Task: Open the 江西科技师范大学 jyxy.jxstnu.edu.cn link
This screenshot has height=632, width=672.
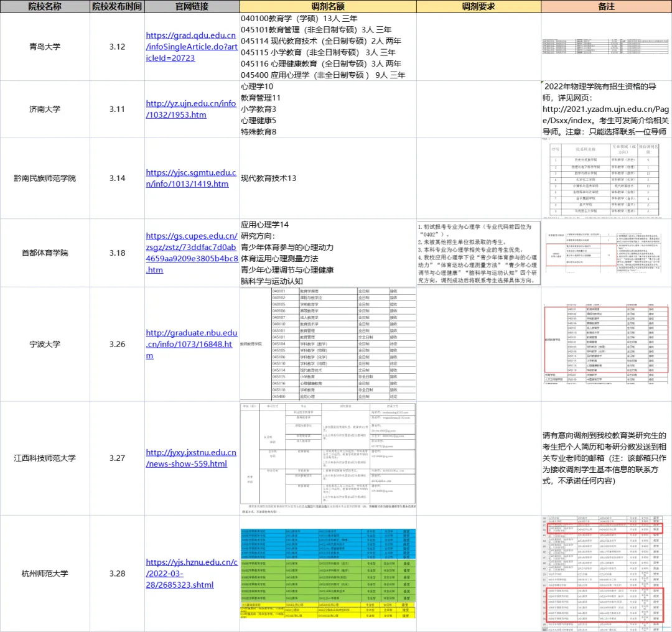Action: [x=191, y=458]
